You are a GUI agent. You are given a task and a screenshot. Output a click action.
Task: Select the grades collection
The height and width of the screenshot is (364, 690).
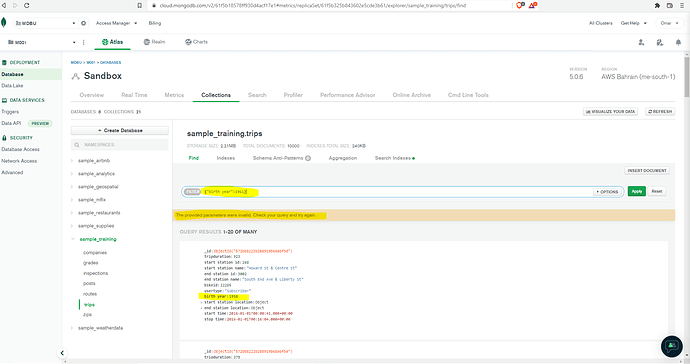click(91, 263)
